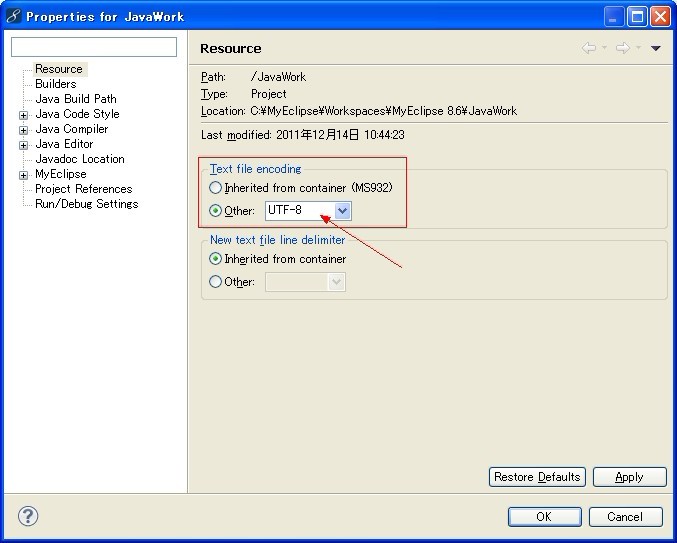Click the help question mark icon

pyautogui.click(x=28, y=516)
